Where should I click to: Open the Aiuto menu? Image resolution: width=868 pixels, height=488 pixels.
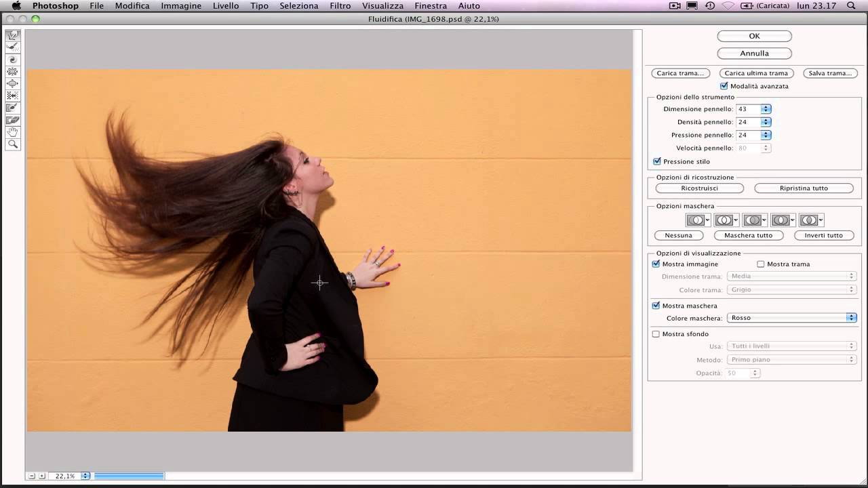click(469, 5)
